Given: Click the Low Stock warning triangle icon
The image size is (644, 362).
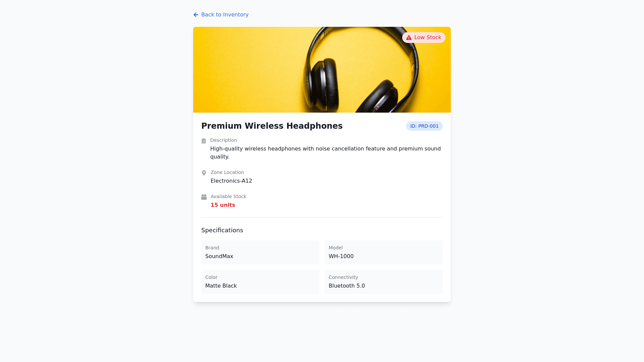Looking at the screenshot, I should click(409, 38).
